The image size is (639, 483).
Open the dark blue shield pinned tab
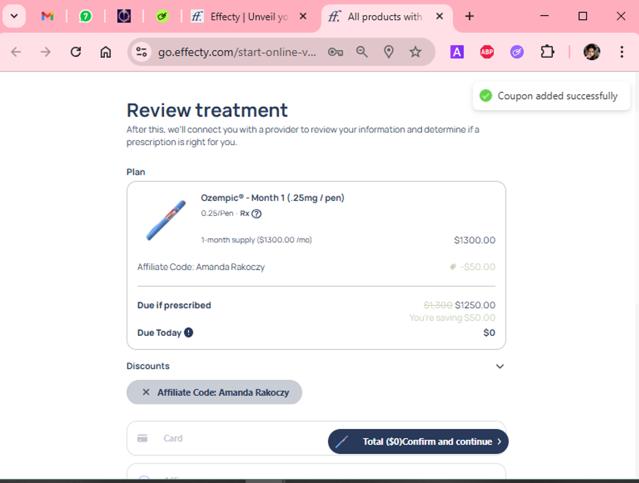(x=124, y=16)
